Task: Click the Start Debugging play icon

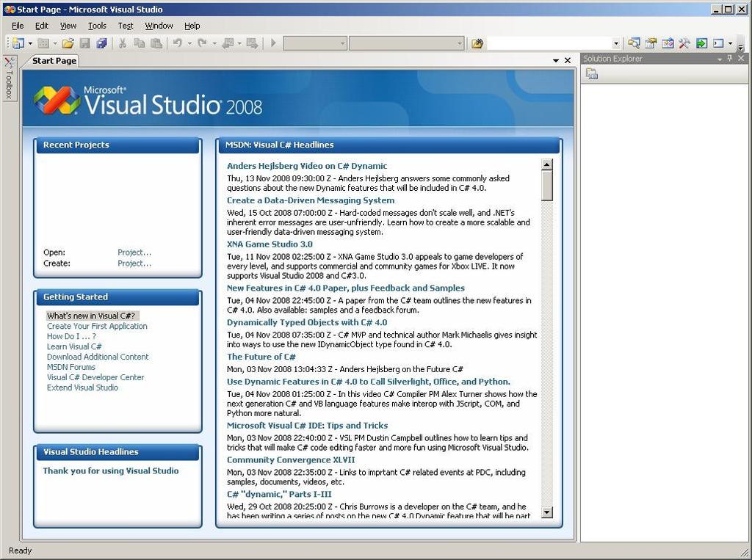Action: 273,43
